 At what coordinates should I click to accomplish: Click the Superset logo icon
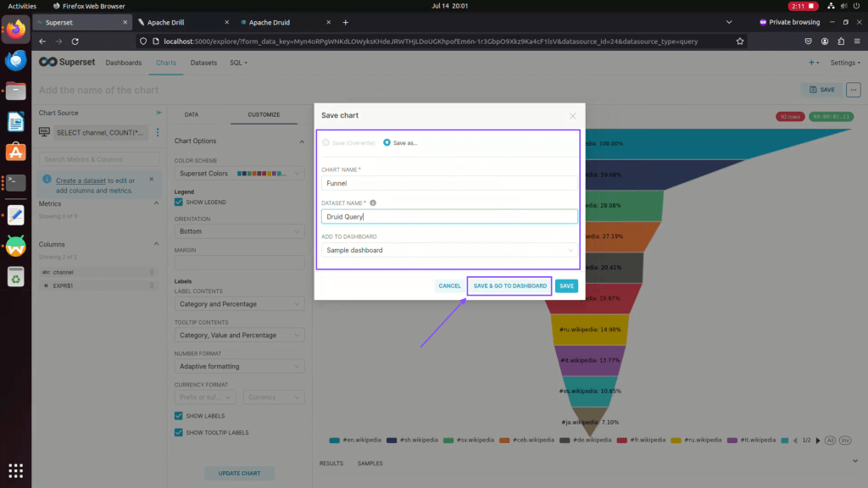47,62
